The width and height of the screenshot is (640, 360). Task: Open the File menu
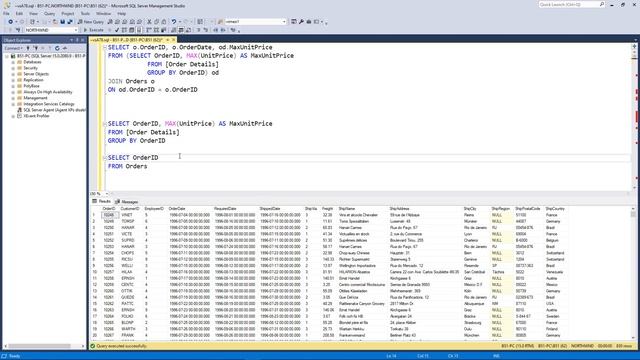(x=6, y=13)
